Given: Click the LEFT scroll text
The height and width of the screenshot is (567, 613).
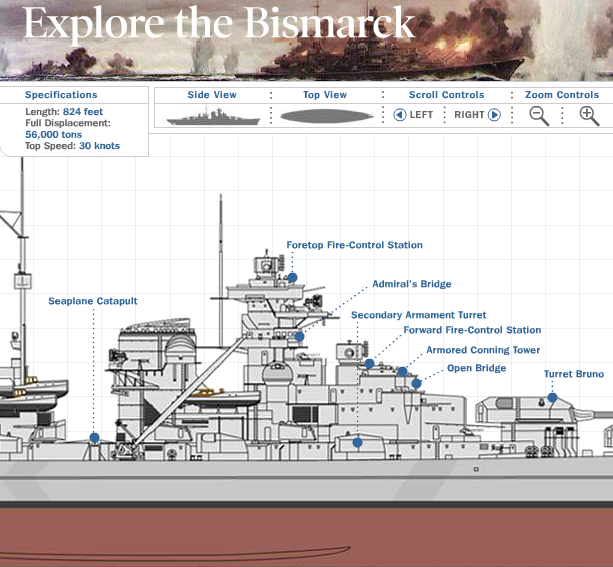Looking at the screenshot, I should (421, 115).
